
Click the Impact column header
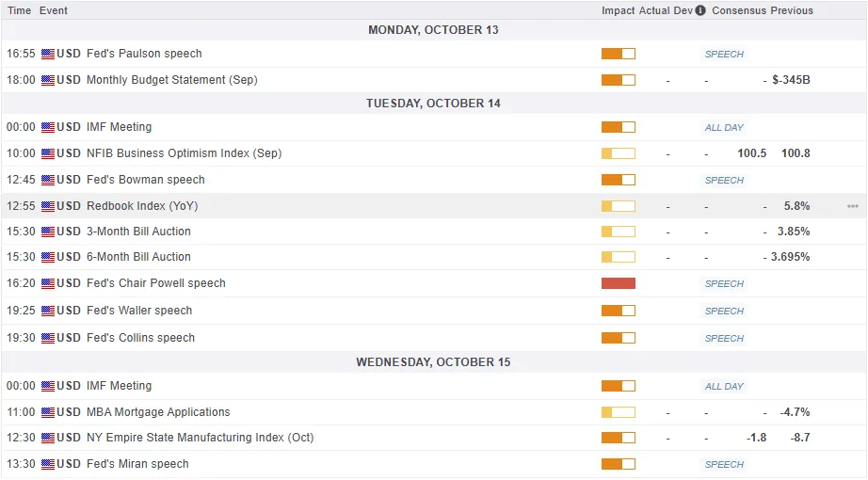click(618, 10)
